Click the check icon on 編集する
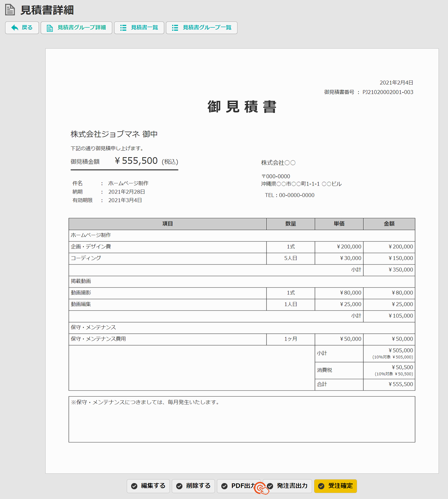 (x=134, y=486)
